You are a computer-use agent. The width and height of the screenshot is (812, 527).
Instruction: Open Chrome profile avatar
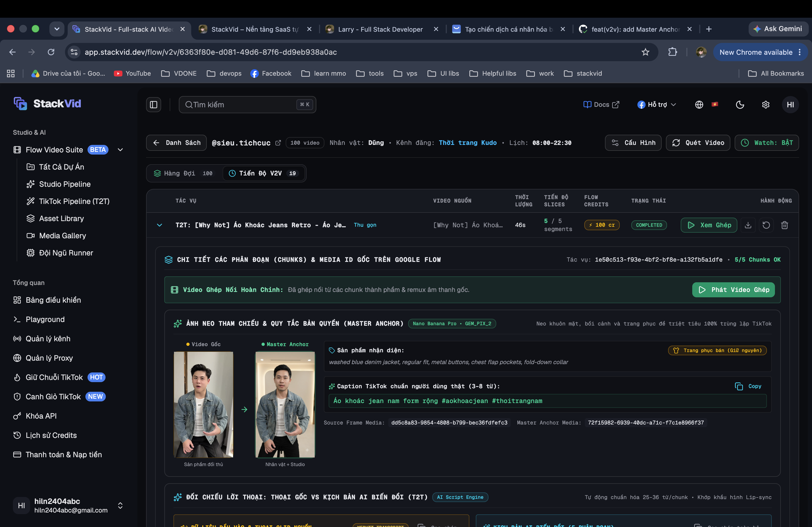[701, 52]
